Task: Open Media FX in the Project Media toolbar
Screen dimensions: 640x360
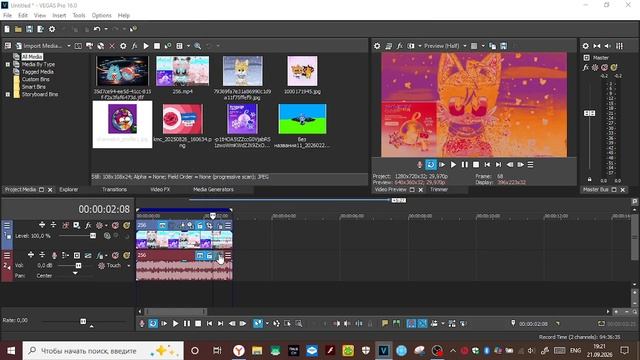Action: [134, 46]
